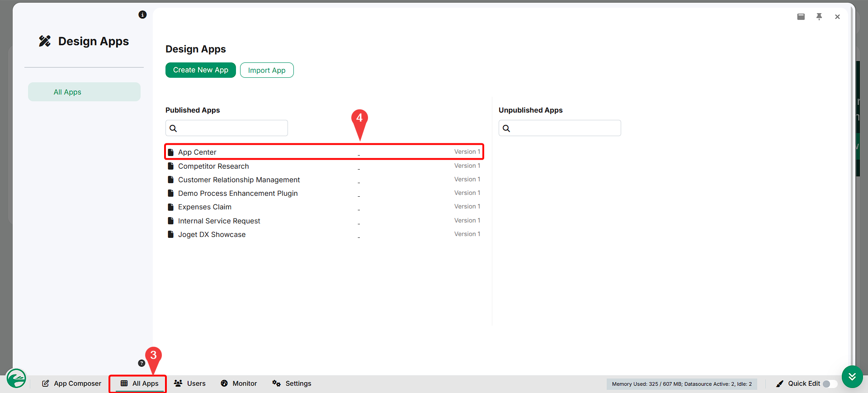868x393 pixels.
Task: Click the file icon beside Joget DX Showcase
Action: tap(171, 234)
